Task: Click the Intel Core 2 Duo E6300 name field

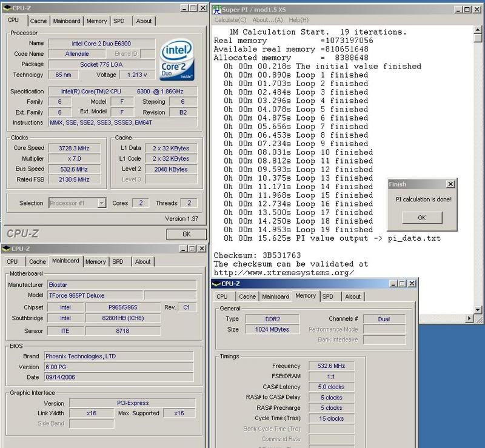Action: (x=102, y=43)
